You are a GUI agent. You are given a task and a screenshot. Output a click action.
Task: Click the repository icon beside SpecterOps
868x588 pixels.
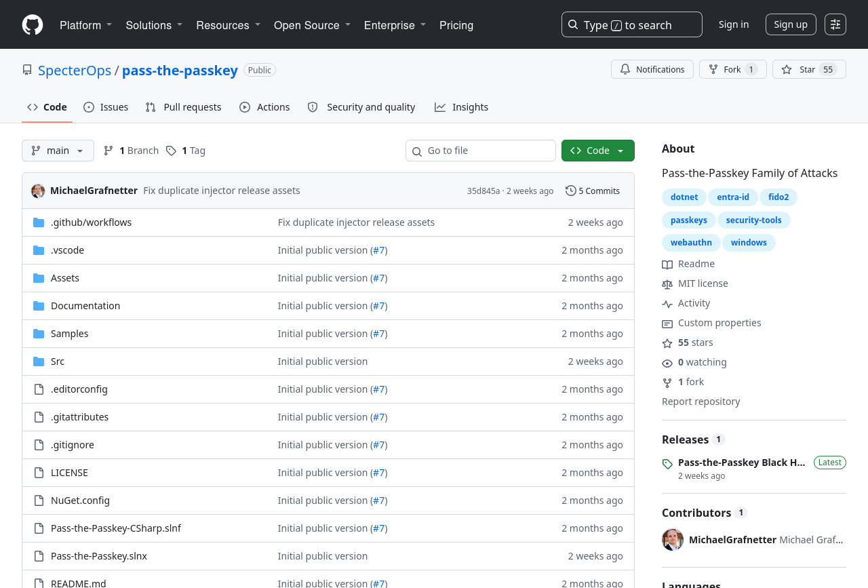(x=27, y=70)
